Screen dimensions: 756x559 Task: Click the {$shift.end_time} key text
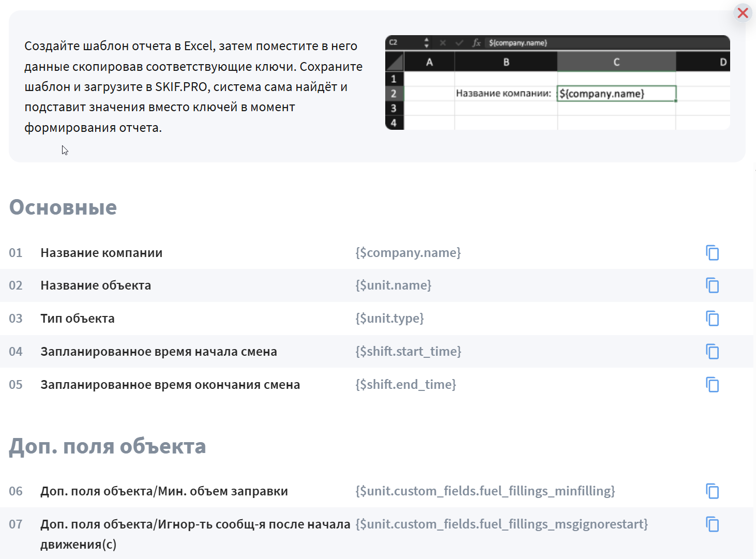click(x=405, y=385)
